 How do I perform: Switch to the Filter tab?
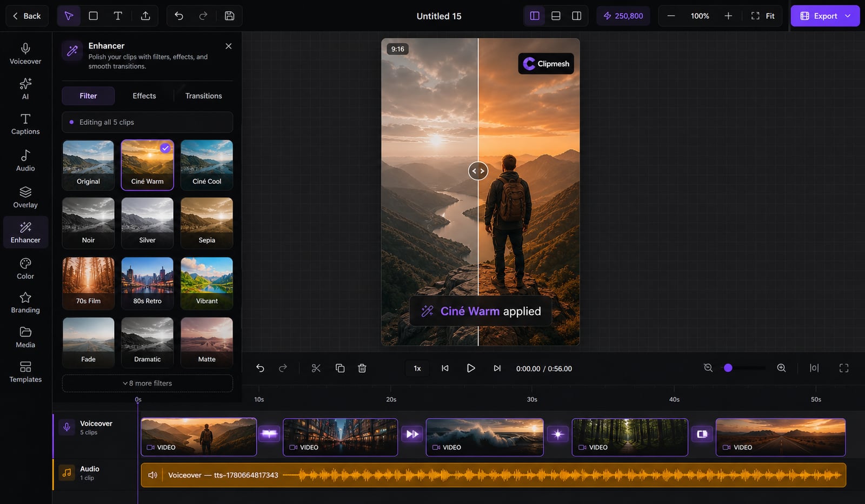point(88,96)
